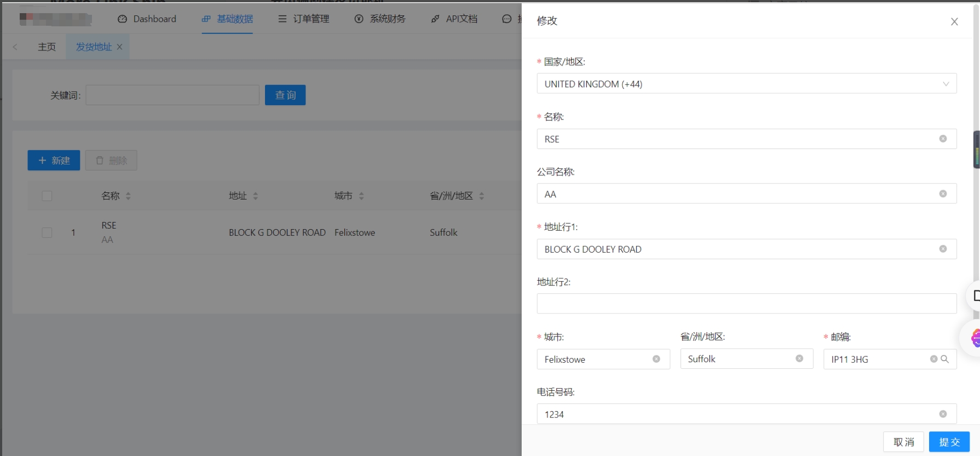The height and width of the screenshot is (456, 980).
Task: Click the Dashboard gauge icon
Action: 122,19
